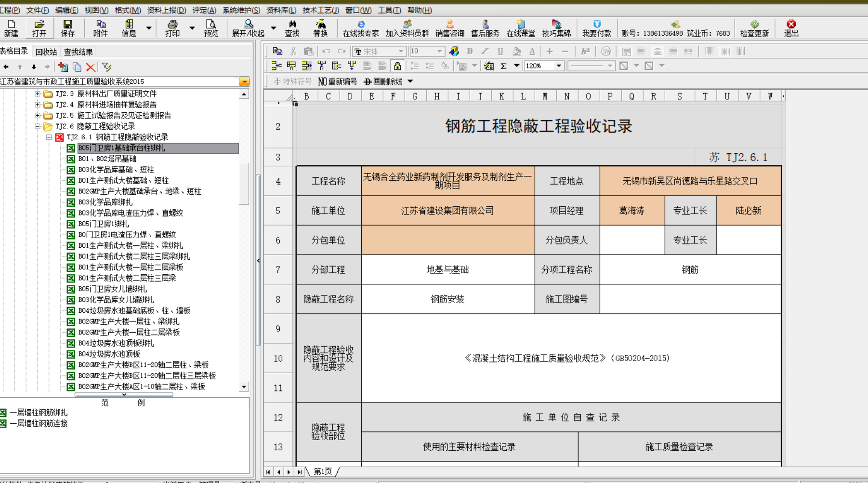868x483 pixels.
Task: Toggle italic formatting
Action: 485,51
